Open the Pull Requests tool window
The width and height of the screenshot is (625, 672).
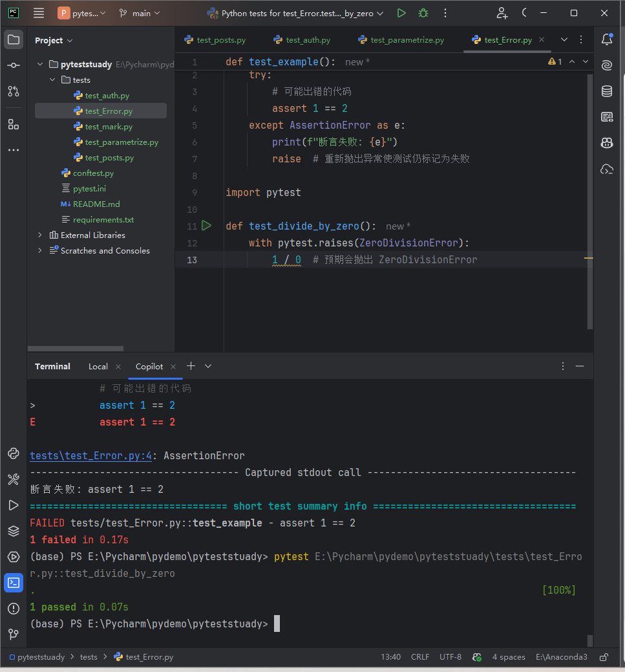(x=14, y=91)
